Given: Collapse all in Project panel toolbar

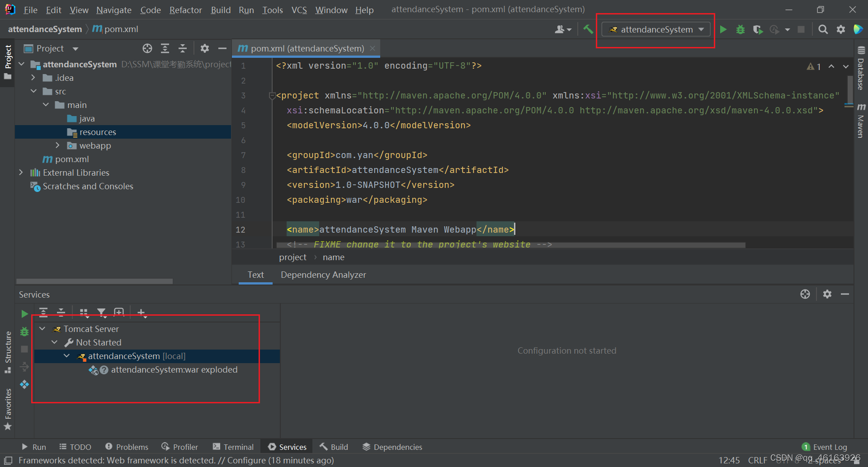Looking at the screenshot, I should click(x=183, y=48).
